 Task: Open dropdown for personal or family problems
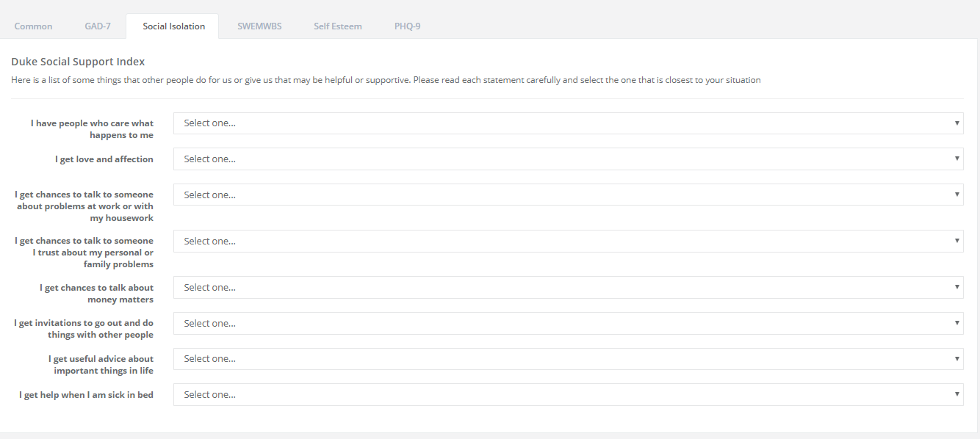(x=569, y=241)
